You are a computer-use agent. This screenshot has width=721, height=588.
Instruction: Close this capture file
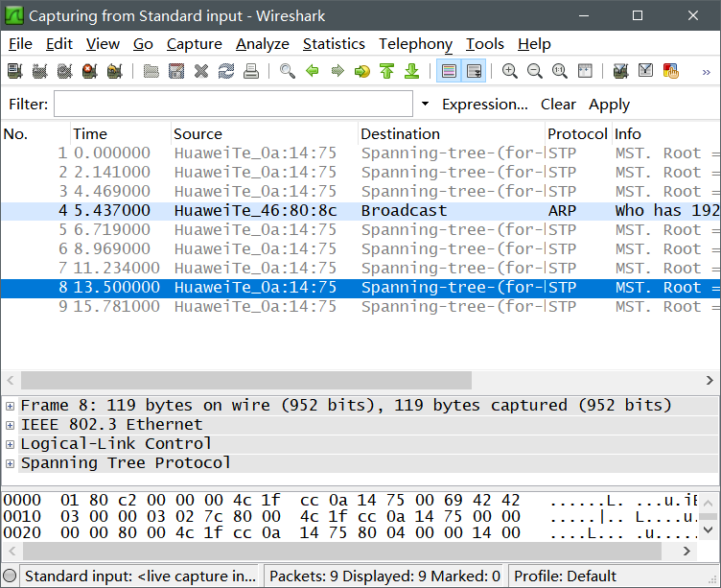(x=201, y=71)
